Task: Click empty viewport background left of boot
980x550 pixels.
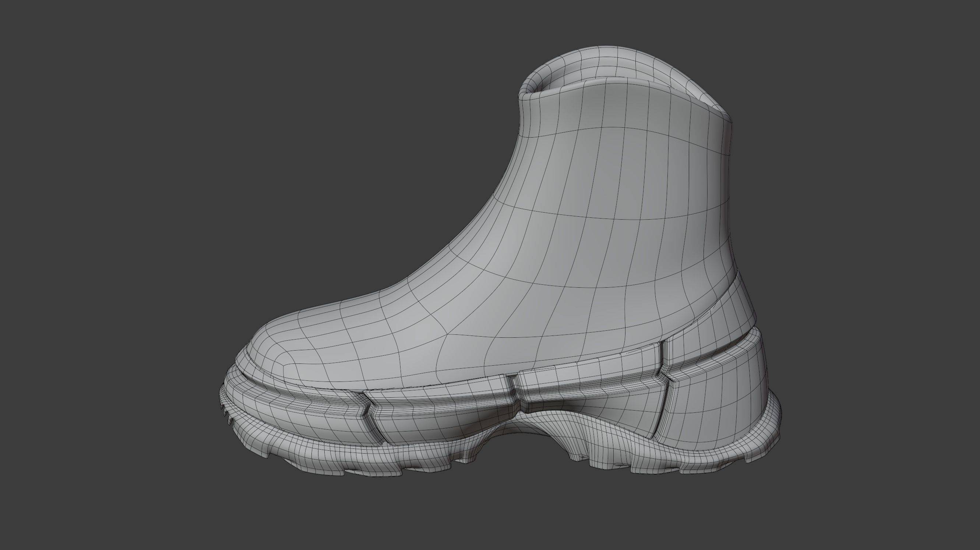Action: [x=114, y=266]
